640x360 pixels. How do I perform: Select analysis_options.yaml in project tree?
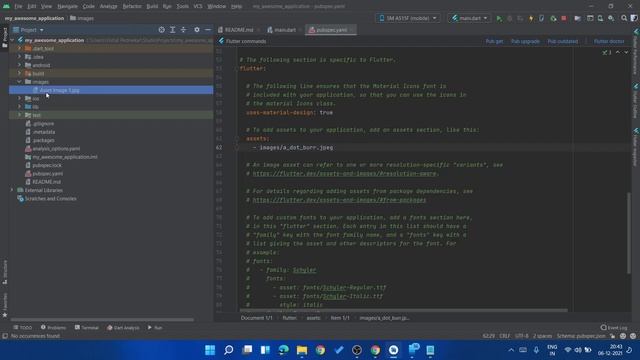56,149
